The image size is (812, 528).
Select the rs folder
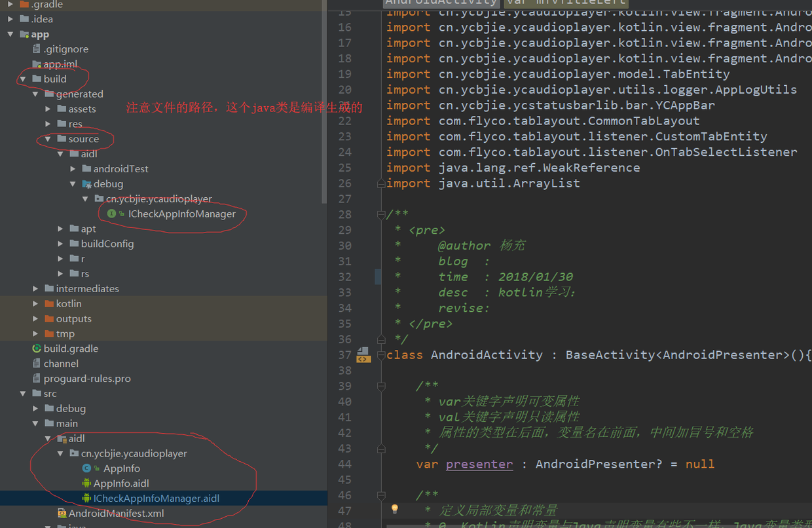point(85,274)
